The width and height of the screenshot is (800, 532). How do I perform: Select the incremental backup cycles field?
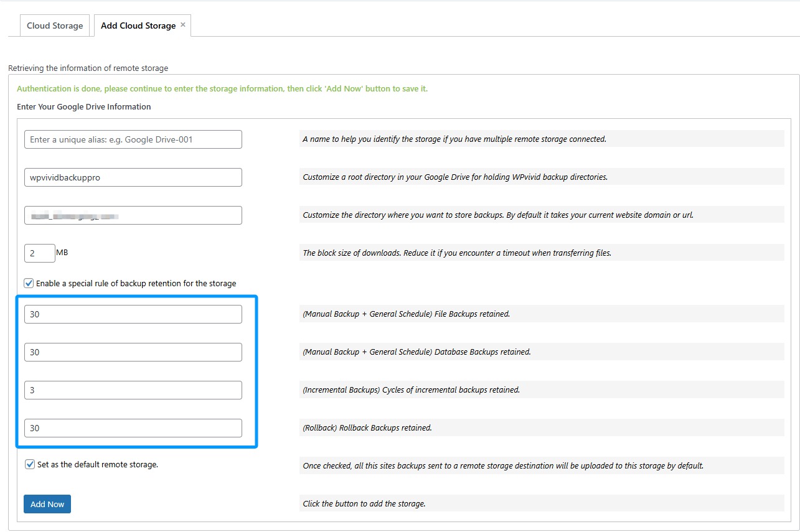(x=133, y=390)
